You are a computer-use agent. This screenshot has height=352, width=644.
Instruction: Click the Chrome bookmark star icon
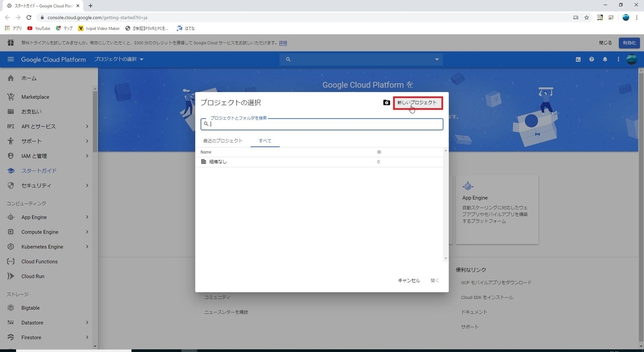[x=586, y=17]
